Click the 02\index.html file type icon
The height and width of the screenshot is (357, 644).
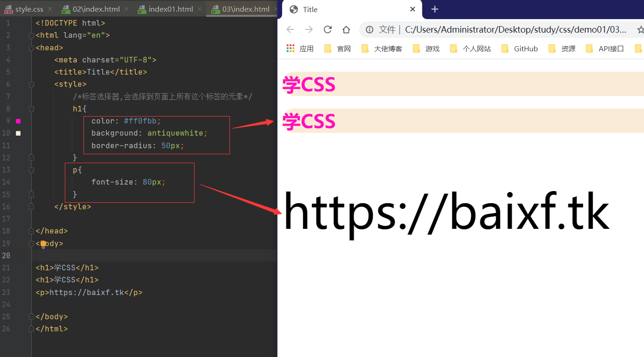[x=66, y=9]
